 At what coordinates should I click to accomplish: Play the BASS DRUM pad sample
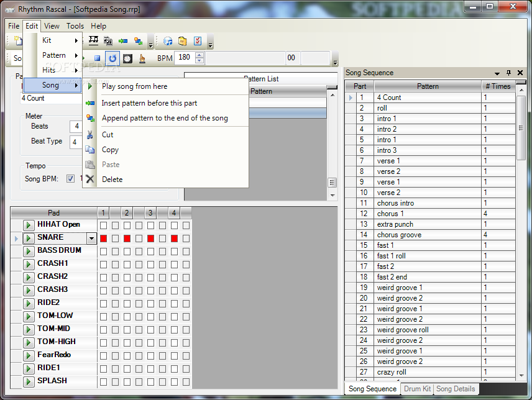tap(29, 251)
